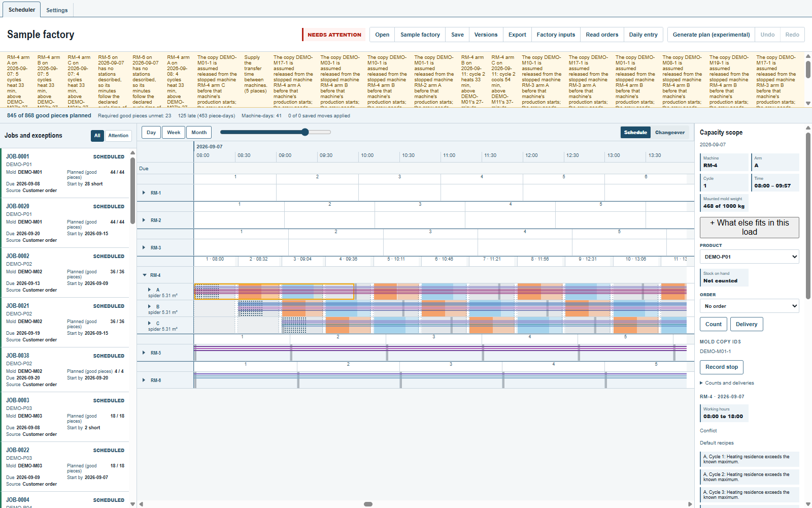Select the Month view

(x=199, y=133)
